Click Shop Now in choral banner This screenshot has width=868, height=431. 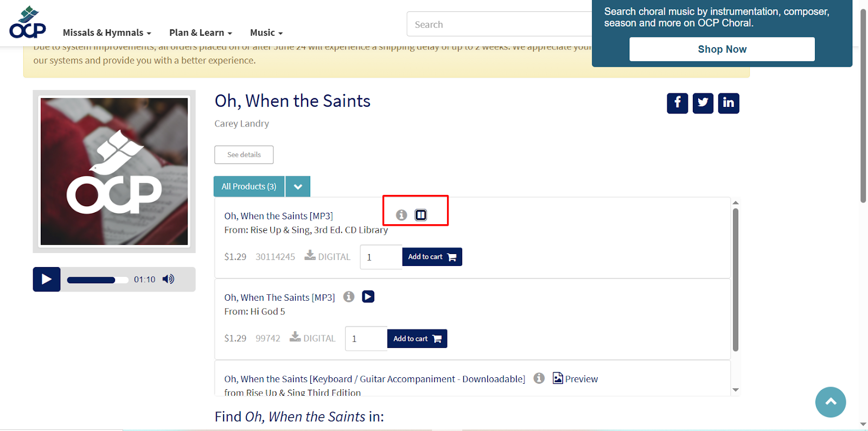click(722, 49)
